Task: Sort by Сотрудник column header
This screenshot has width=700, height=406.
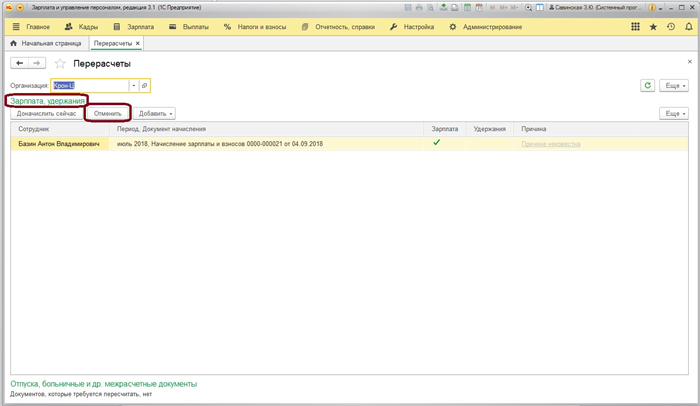Action: (60, 129)
